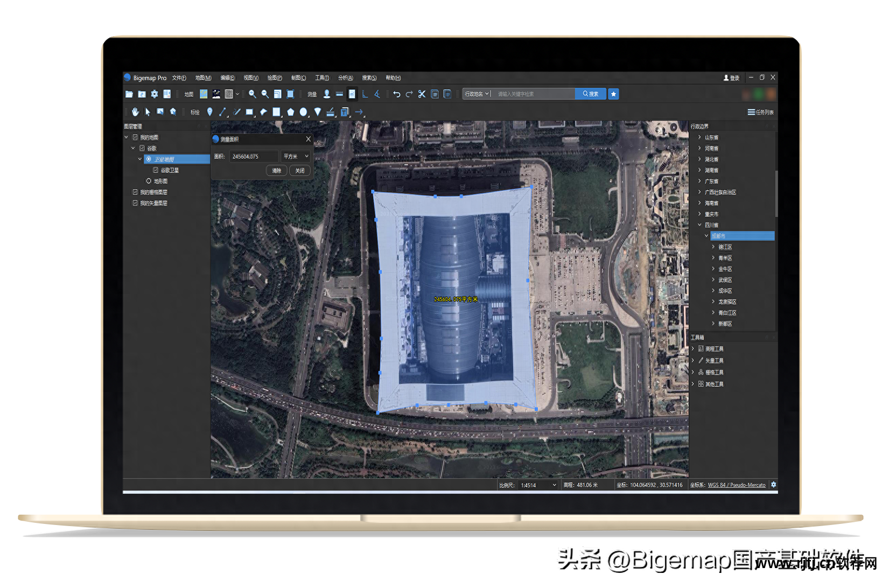Select the highlighted measure area tool icon
Viewport: 882px width, 588px height.
click(x=352, y=94)
